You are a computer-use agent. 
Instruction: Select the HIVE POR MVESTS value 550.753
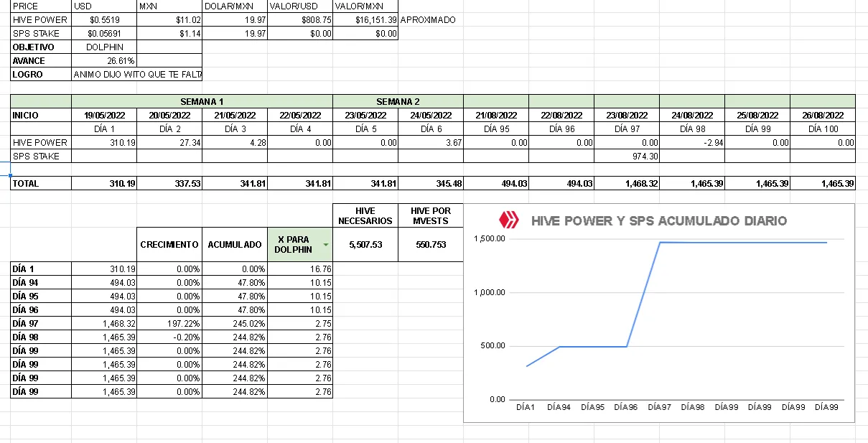coord(431,245)
